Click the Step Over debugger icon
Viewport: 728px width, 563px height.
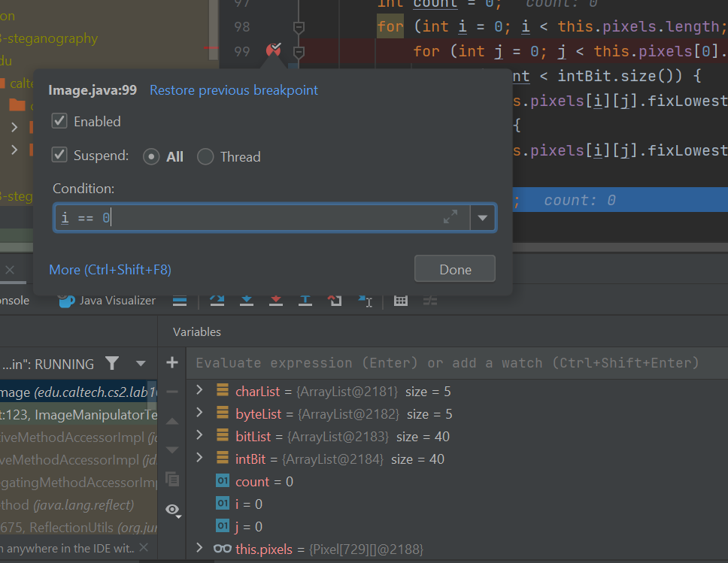pyautogui.click(x=217, y=301)
